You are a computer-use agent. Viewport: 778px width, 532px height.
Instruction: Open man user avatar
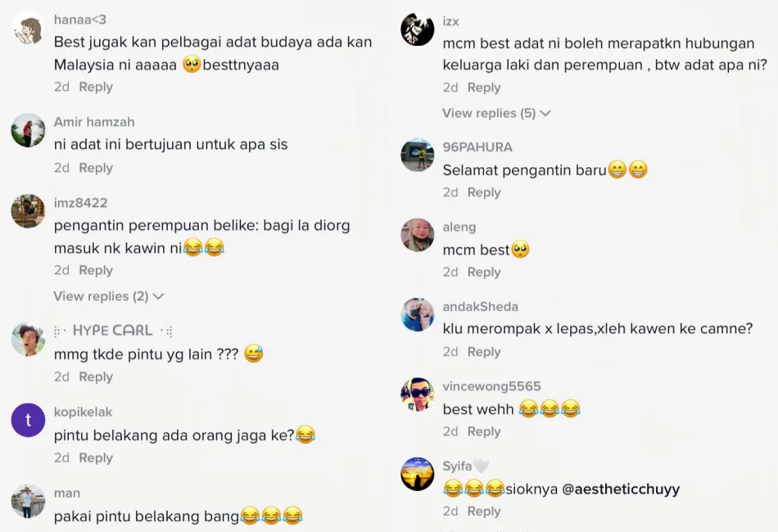point(28,501)
